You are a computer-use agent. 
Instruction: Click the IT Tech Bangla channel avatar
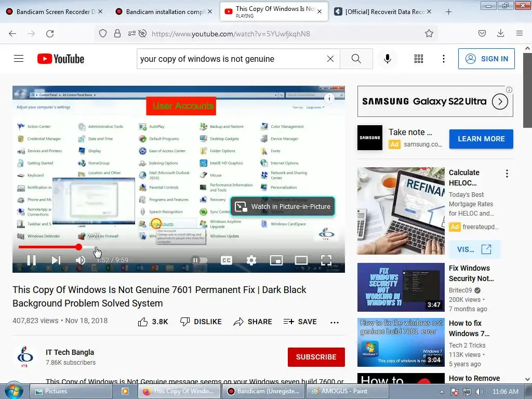tap(25, 356)
